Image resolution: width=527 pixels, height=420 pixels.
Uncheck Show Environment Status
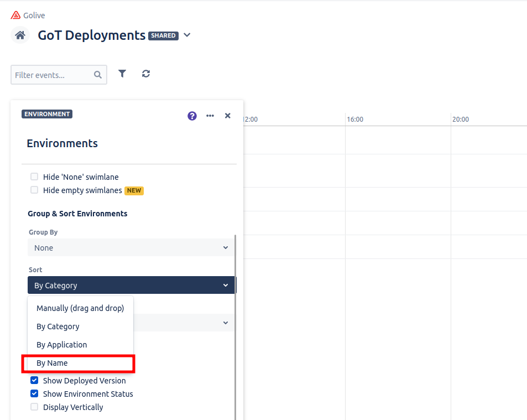(34, 394)
